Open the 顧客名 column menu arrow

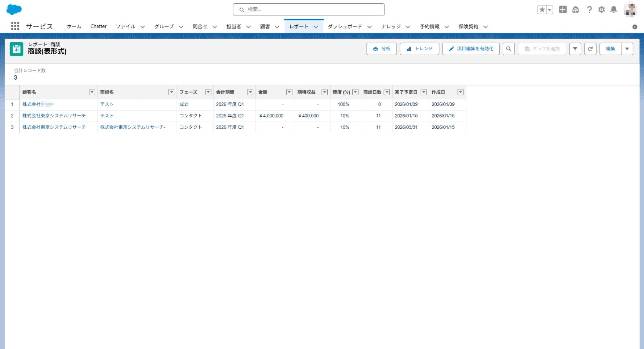coord(92,92)
